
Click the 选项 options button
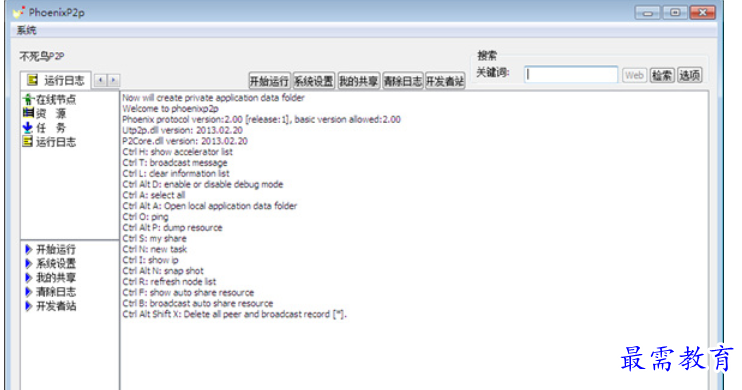click(x=689, y=75)
